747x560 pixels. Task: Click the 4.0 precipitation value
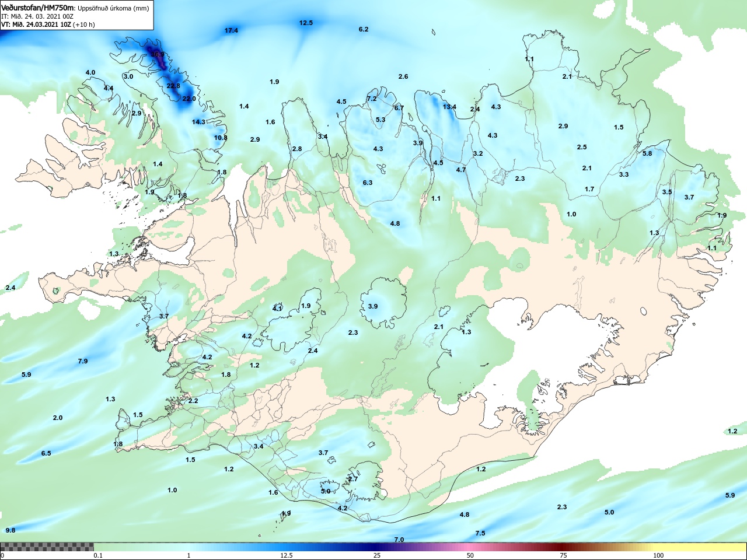(90, 72)
